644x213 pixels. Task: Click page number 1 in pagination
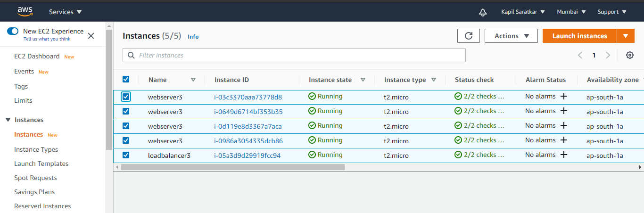point(594,55)
